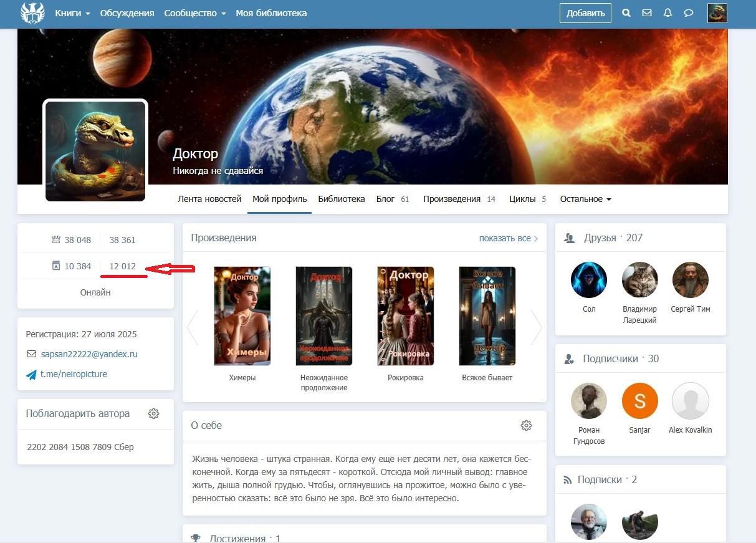This screenshot has width=756, height=543.
Task: Click the Достижения trophy icon
Action: [x=196, y=539]
